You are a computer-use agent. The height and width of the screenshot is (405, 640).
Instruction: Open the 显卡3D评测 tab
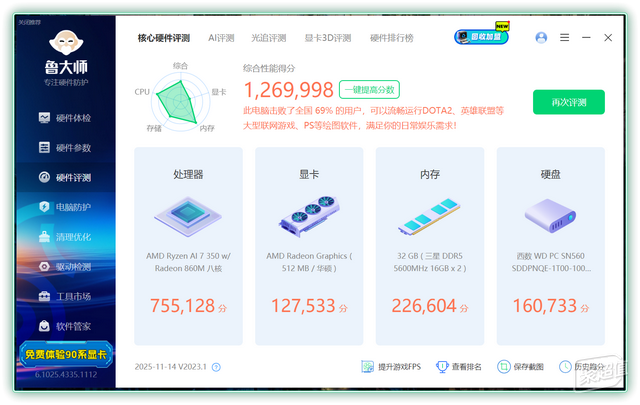pos(327,38)
